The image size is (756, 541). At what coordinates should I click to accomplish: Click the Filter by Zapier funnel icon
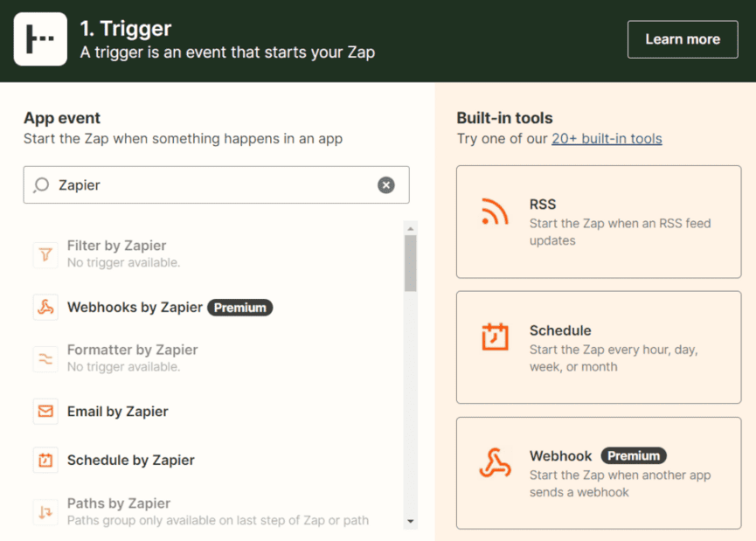45,254
